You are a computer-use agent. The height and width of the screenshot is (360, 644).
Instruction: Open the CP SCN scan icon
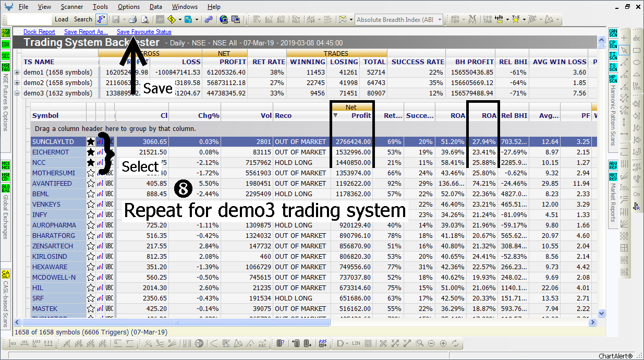tap(613, 45)
